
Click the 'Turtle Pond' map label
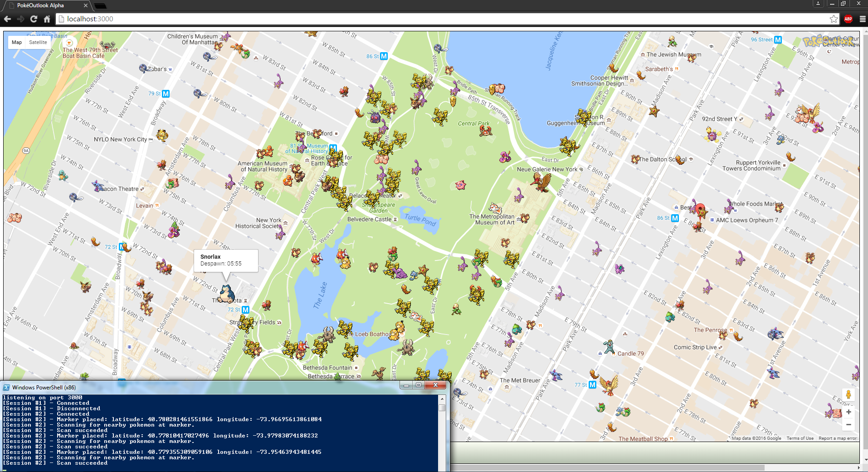(420, 220)
